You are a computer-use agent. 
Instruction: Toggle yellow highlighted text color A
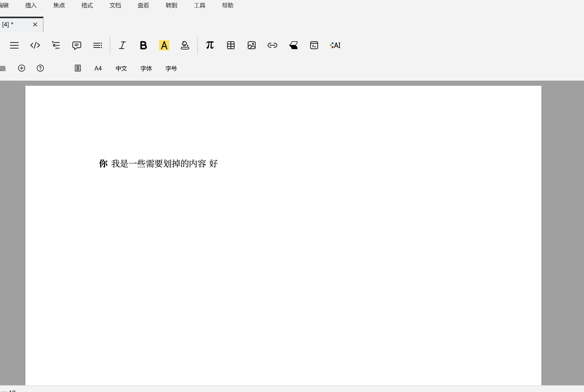tap(164, 45)
